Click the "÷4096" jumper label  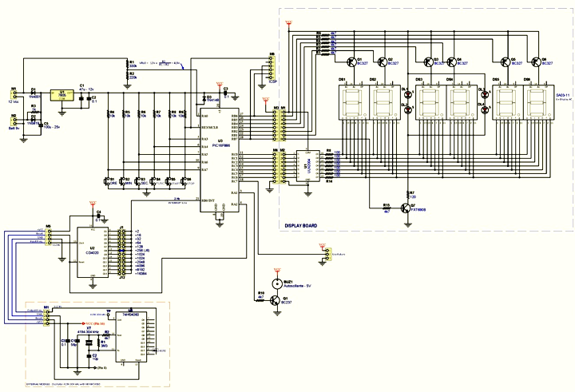pyautogui.click(x=140, y=266)
